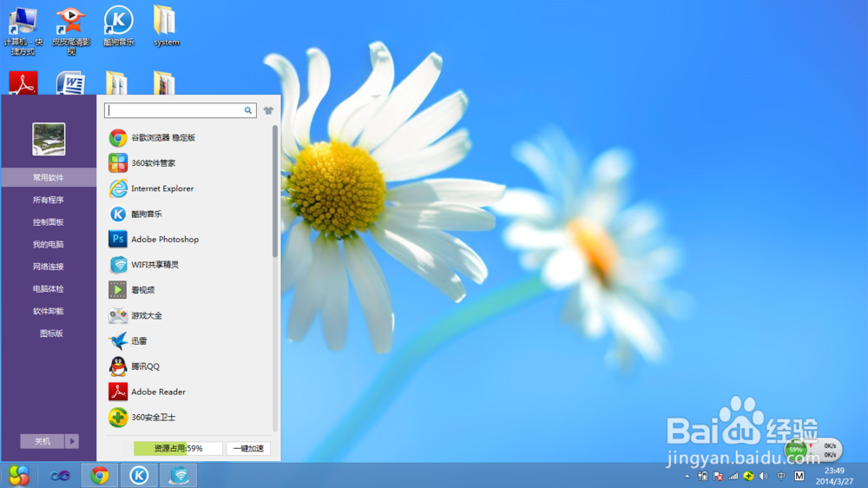Show hidden tray icons arrow
This screenshot has height=488, width=868.
687,476
